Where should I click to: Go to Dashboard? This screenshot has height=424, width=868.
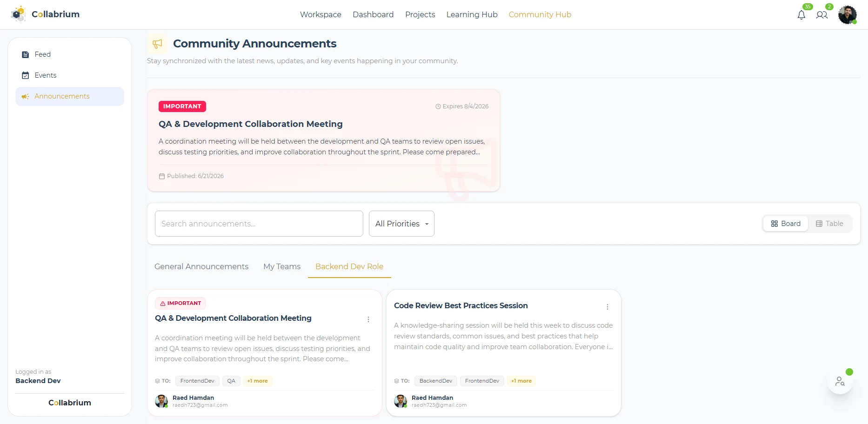click(373, 14)
